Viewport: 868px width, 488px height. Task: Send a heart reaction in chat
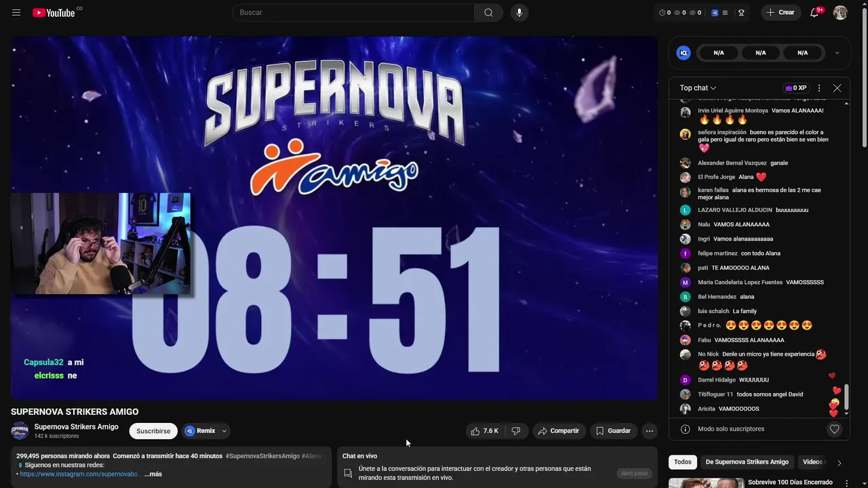(x=834, y=429)
